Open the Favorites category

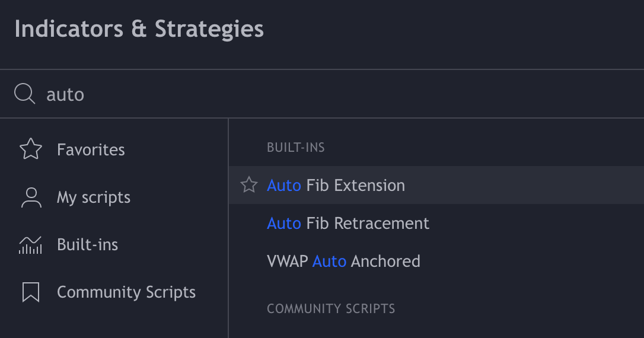click(91, 149)
